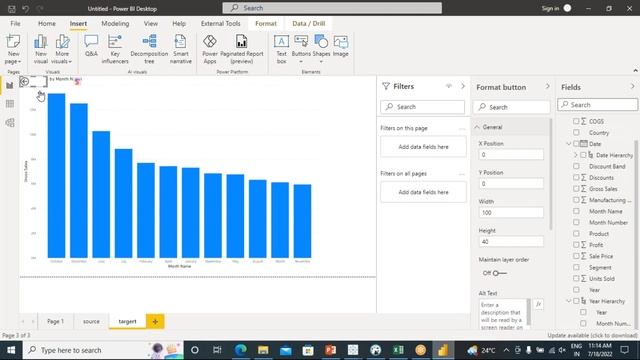Image resolution: width=640 pixels, height=360 pixels.
Task: Insert Key influencers visual
Action: pyautogui.click(x=115, y=49)
